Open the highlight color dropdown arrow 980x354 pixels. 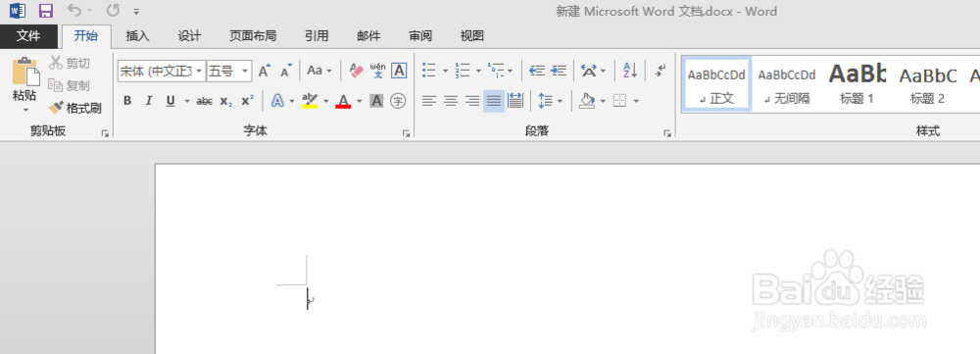pos(325,101)
